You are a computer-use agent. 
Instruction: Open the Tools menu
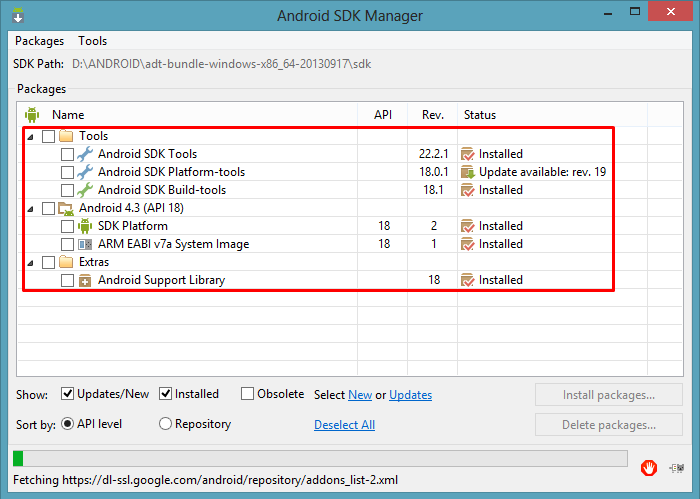click(92, 41)
